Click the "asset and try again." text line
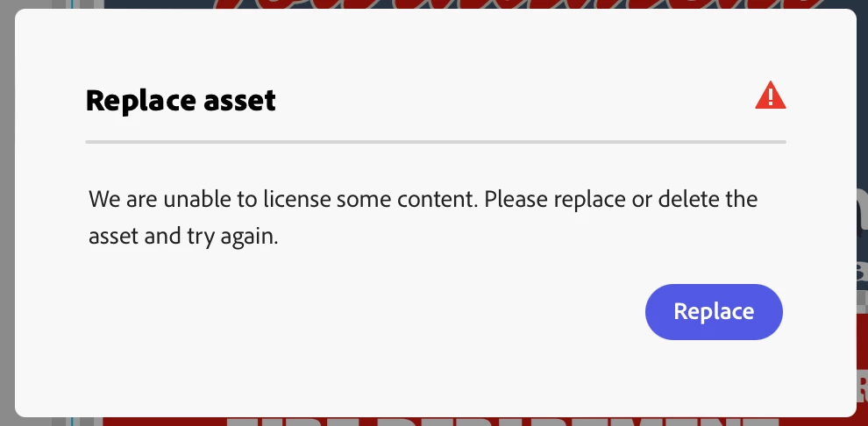Viewport: 868px width, 426px height. click(183, 237)
